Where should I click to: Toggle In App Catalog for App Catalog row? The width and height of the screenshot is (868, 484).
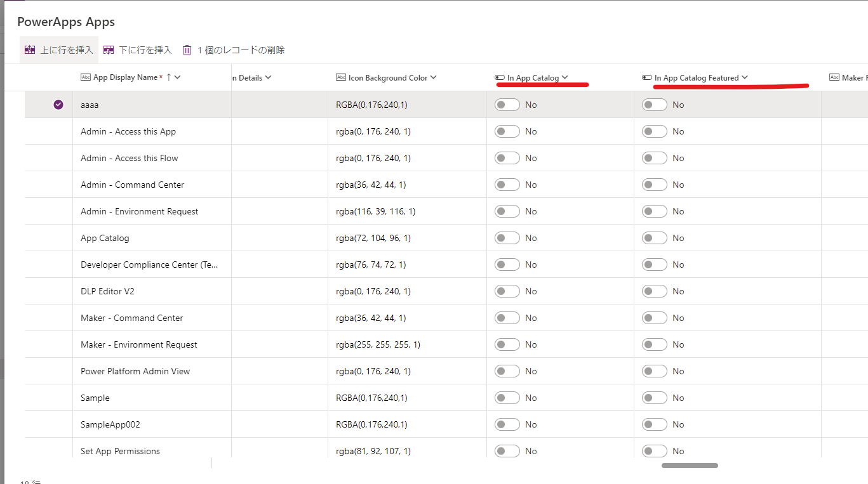tap(507, 238)
